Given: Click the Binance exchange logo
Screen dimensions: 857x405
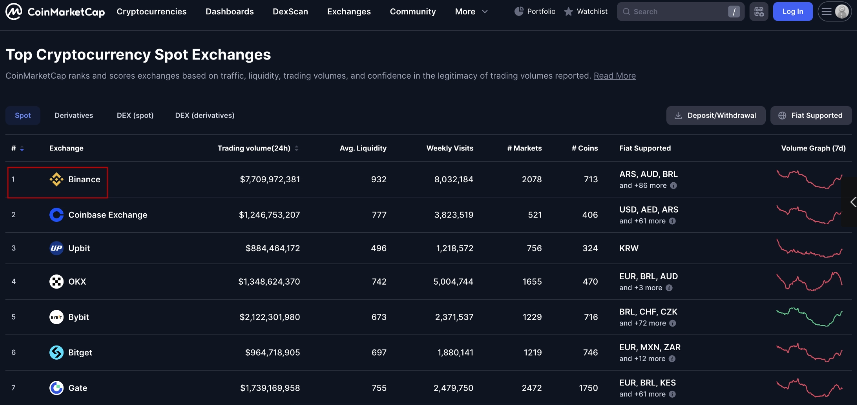Looking at the screenshot, I should [56, 179].
